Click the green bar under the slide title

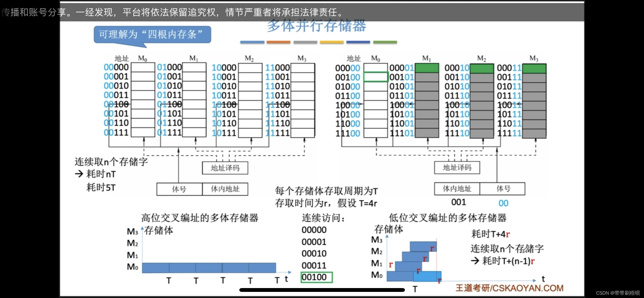point(385,42)
